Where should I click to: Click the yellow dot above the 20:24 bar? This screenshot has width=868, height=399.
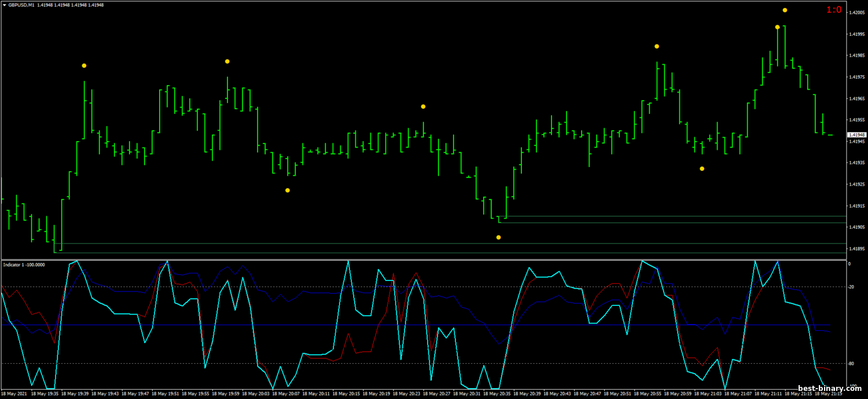(423, 107)
